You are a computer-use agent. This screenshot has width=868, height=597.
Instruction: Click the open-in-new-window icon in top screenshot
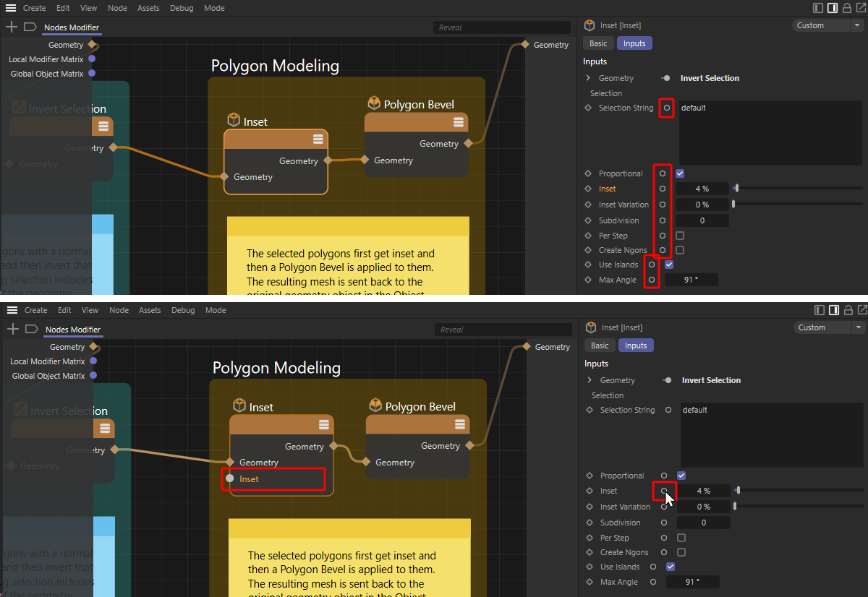[861, 8]
